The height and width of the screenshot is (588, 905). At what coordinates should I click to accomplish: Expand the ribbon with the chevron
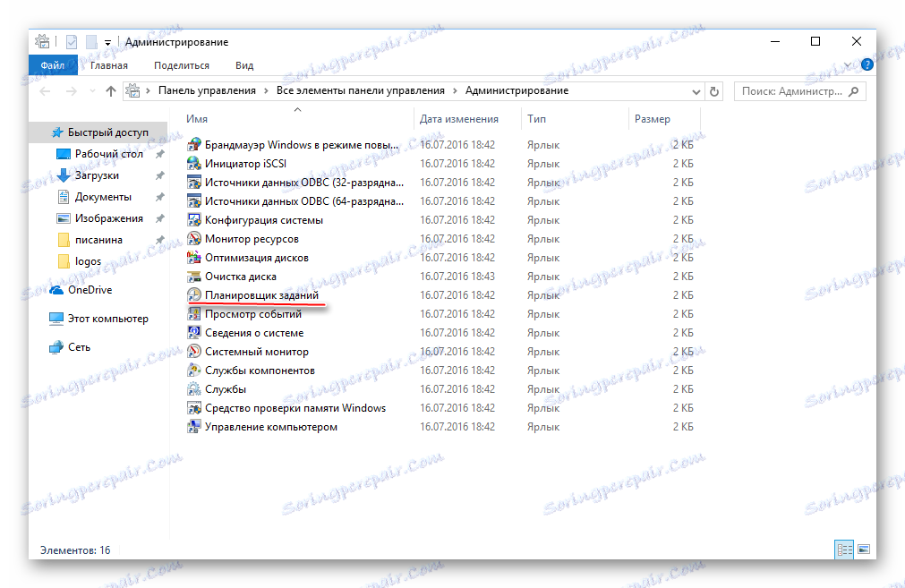pyautogui.click(x=848, y=64)
